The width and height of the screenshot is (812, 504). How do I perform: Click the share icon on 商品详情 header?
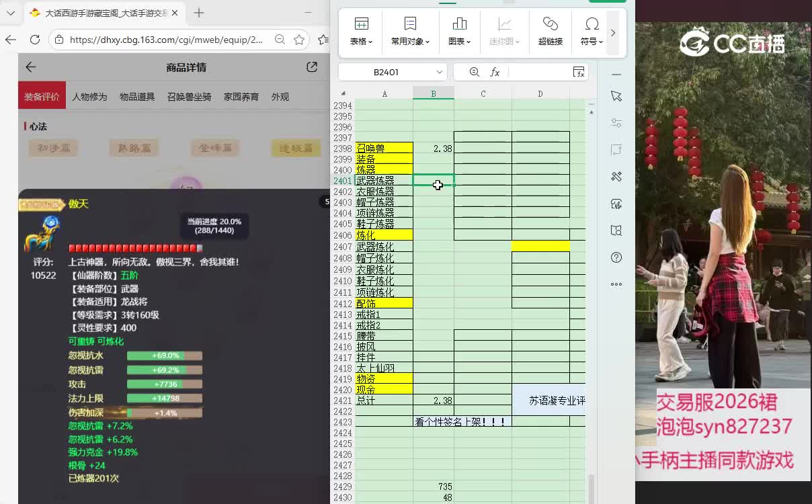click(x=312, y=67)
